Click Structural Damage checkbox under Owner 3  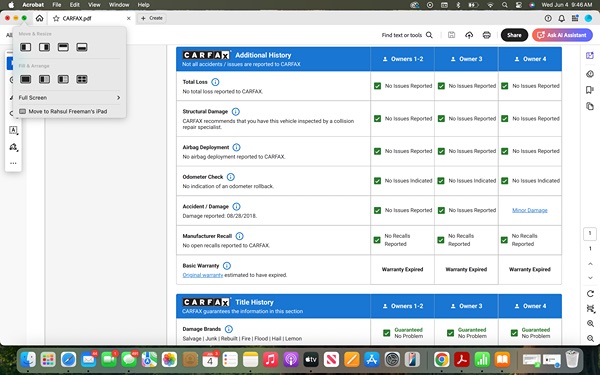pyautogui.click(x=441, y=119)
